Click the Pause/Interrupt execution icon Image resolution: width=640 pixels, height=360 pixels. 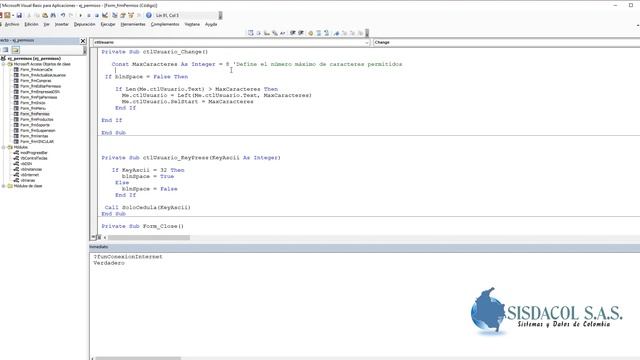(x=89, y=15)
